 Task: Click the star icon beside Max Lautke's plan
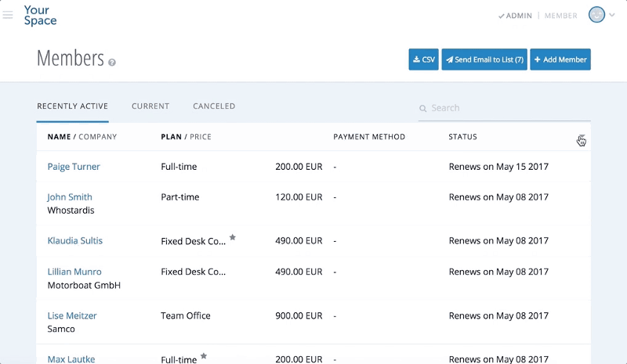point(204,355)
